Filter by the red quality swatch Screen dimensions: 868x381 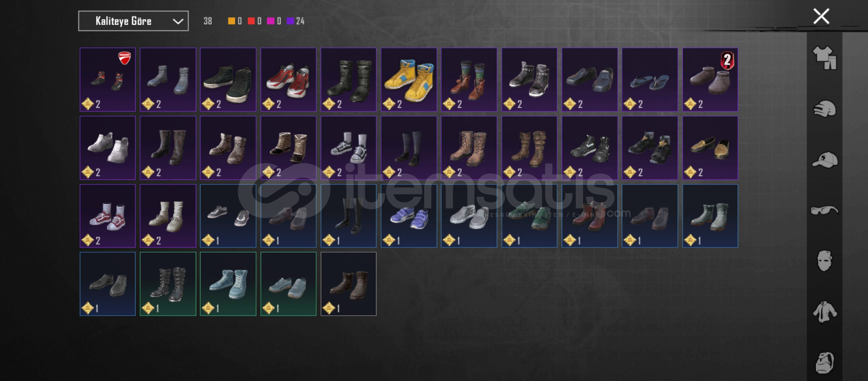[x=251, y=21]
